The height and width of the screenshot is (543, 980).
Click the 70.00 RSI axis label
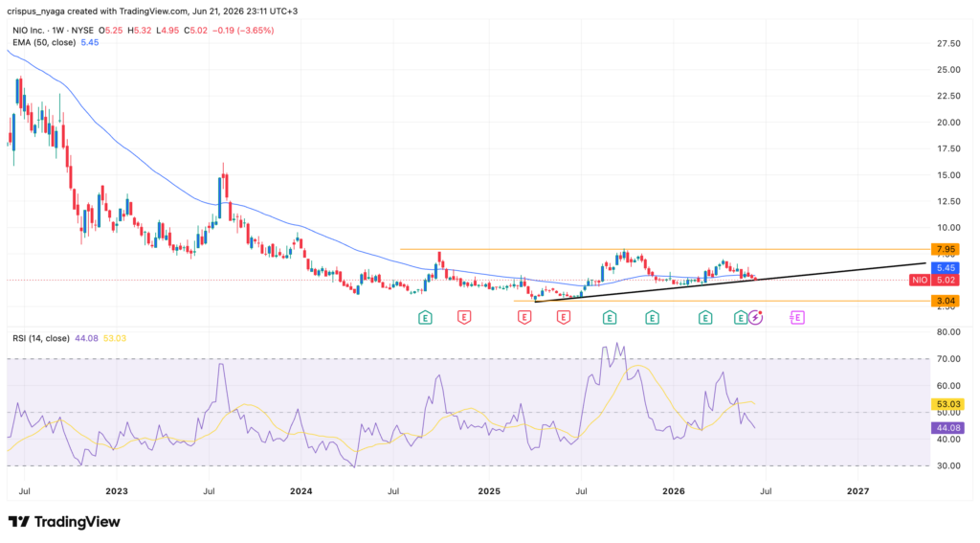tap(948, 359)
